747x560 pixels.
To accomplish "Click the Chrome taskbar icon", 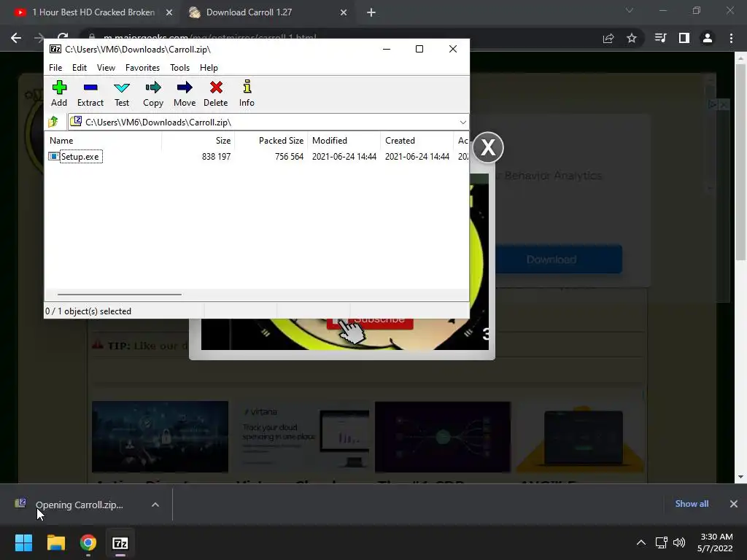I will tap(88, 542).
